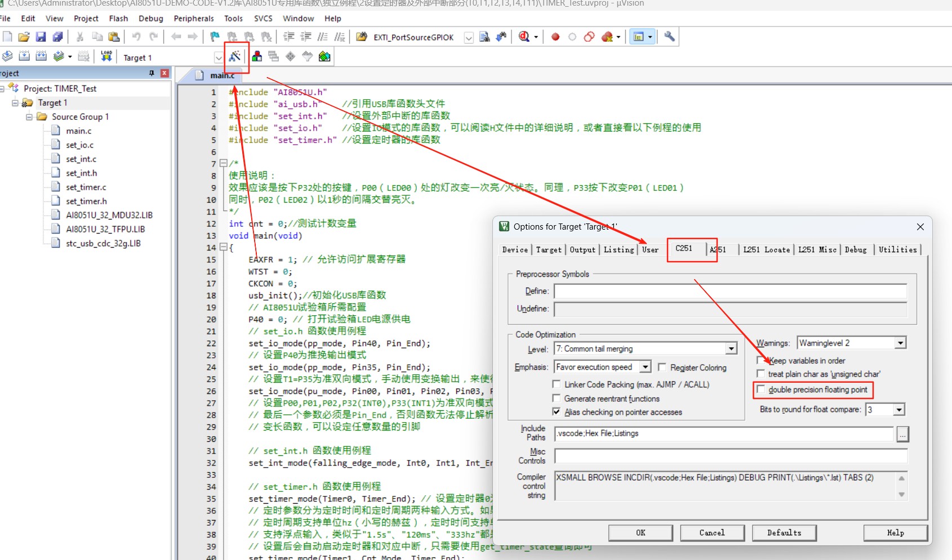Collapse the Project: TIMER_Test tree node

[x=2, y=88]
